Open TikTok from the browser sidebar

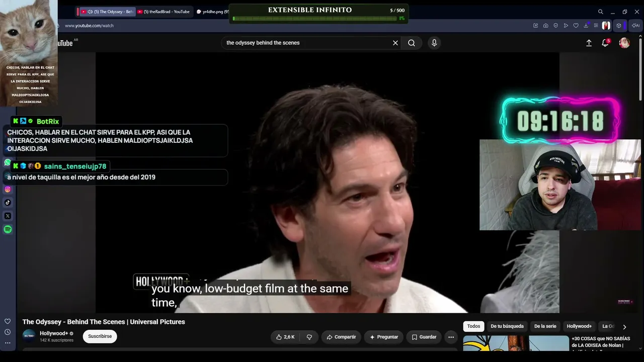tap(8, 203)
